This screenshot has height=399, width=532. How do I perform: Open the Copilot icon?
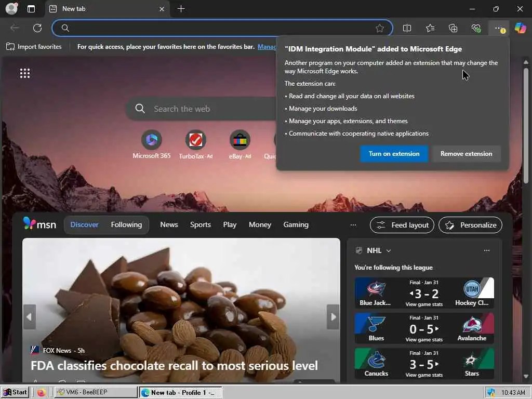coord(520,28)
